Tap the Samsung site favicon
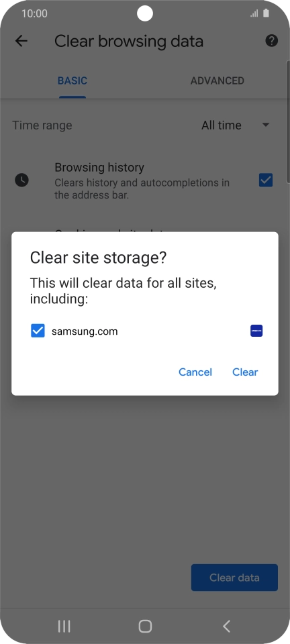 pos(256,331)
